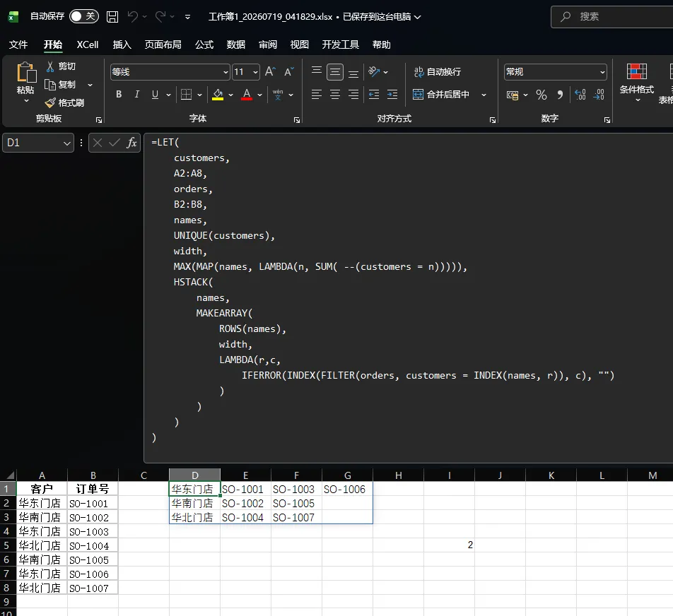This screenshot has height=616, width=673.
Task: Click decrease decimal icon
Action: coord(599,95)
